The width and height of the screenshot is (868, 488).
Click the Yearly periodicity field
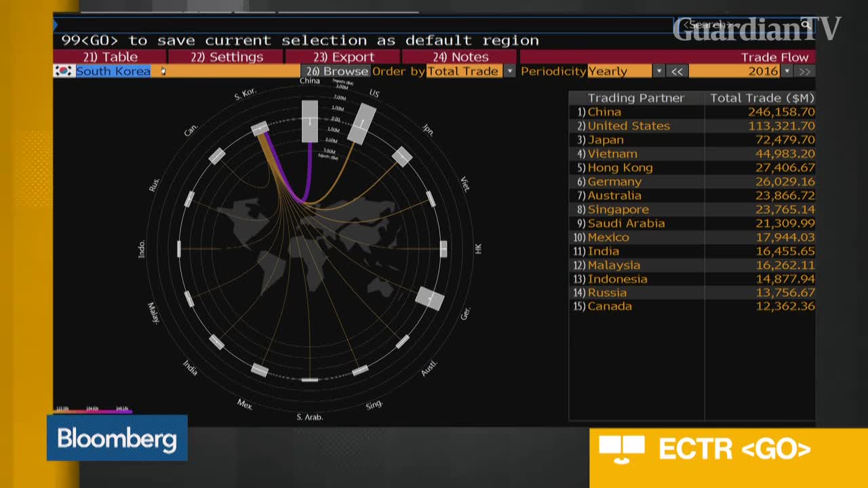point(620,71)
